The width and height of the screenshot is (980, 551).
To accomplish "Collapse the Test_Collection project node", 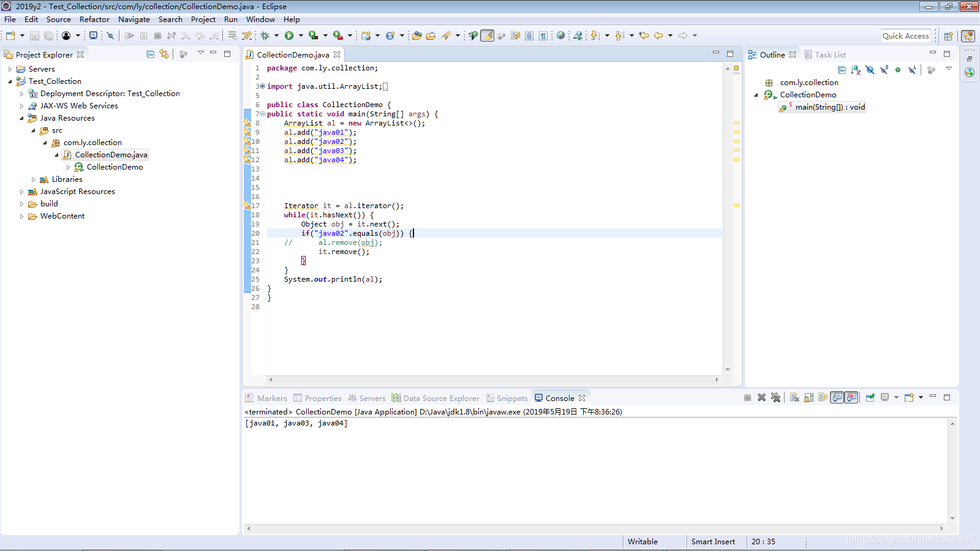I will coord(10,81).
